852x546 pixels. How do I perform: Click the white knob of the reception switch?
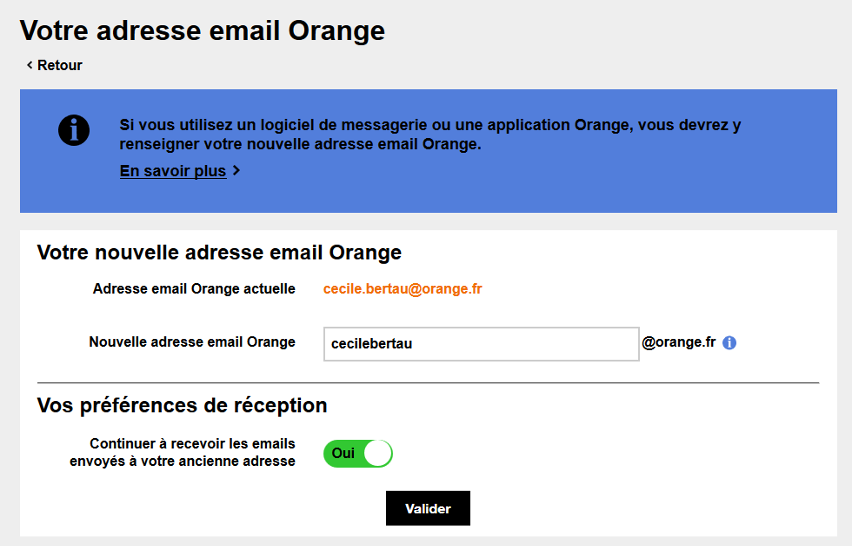pyautogui.click(x=376, y=453)
